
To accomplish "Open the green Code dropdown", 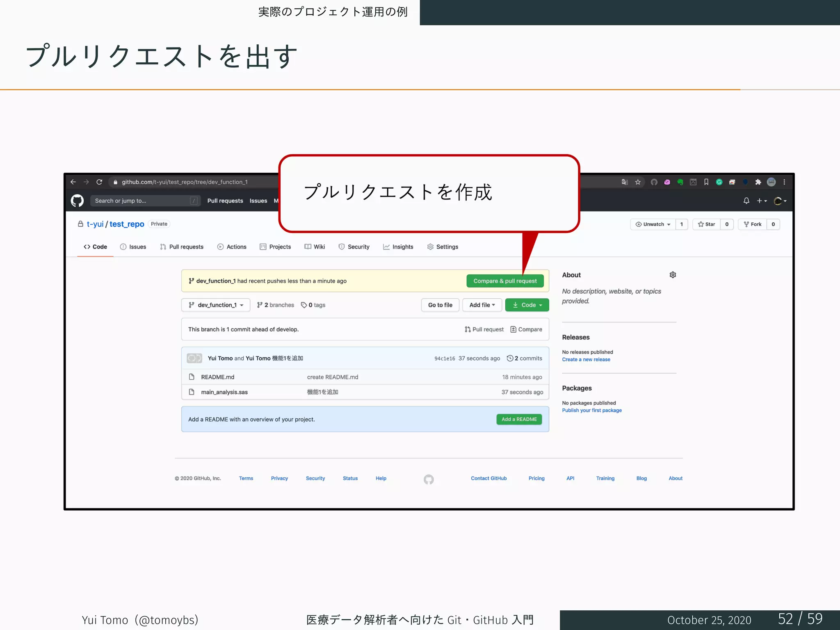I will point(527,305).
